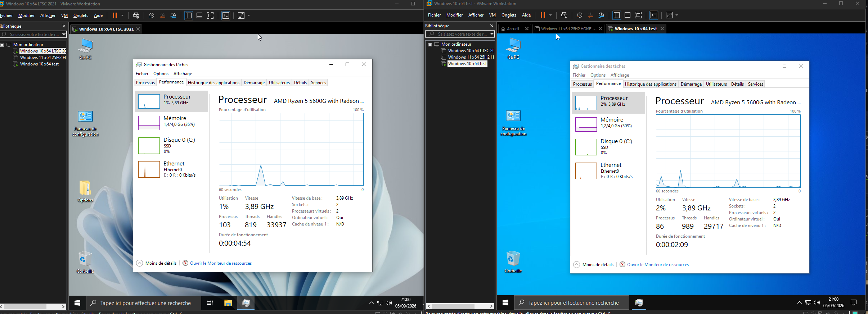Image resolution: width=868 pixels, height=314 pixels.
Task: Click console view icon in Windows 10 test window
Action: coord(654,15)
